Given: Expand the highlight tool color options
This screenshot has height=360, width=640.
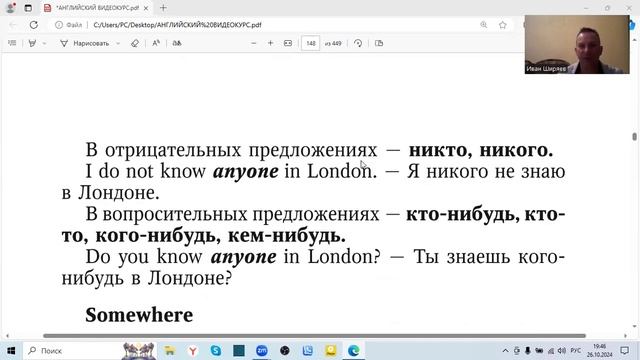Looking at the screenshot, I should point(44,43).
